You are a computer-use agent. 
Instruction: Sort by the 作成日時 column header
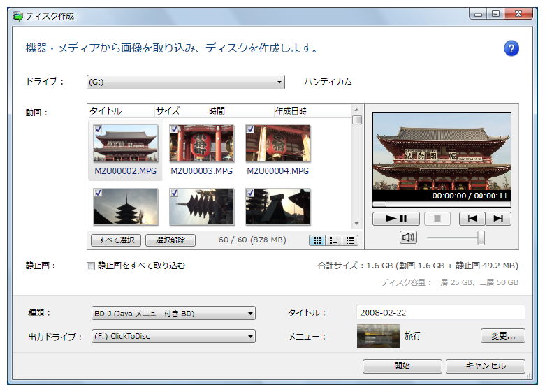pos(291,111)
